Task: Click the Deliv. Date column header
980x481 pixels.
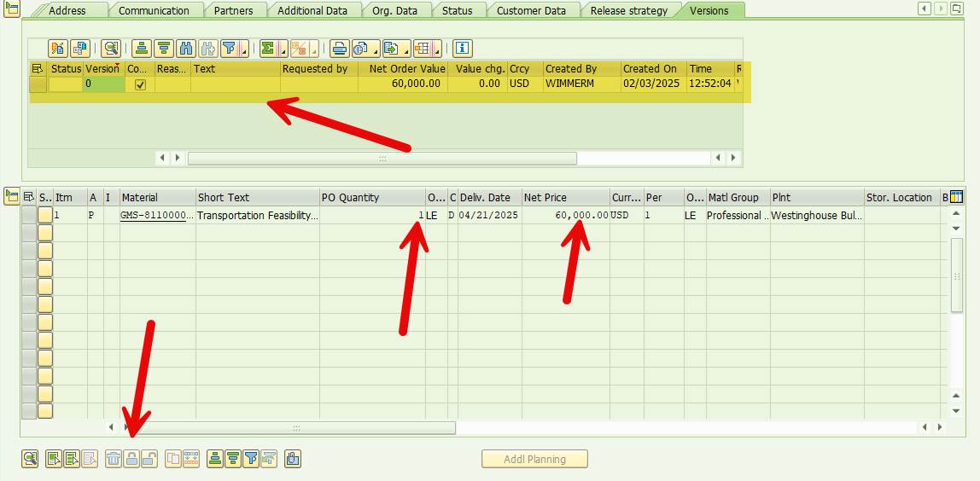Action: click(489, 197)
